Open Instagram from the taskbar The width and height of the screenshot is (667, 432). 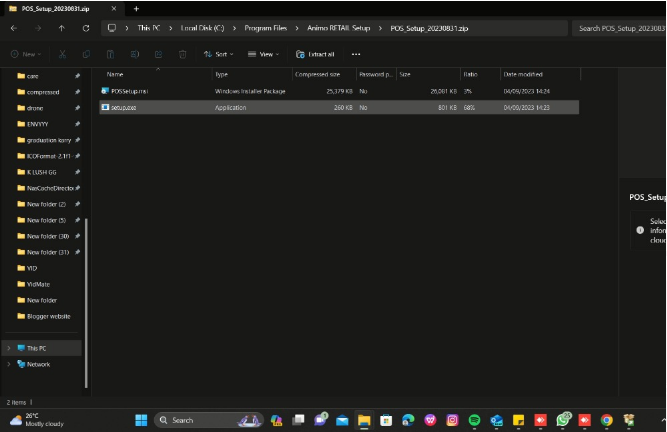[452, 420]
